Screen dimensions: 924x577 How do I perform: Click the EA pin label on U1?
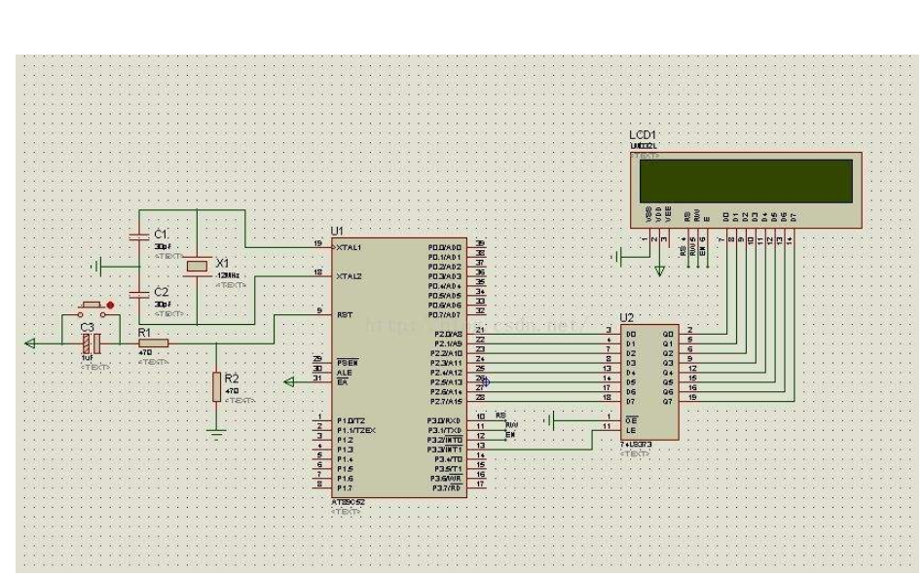tap(342, 382)
